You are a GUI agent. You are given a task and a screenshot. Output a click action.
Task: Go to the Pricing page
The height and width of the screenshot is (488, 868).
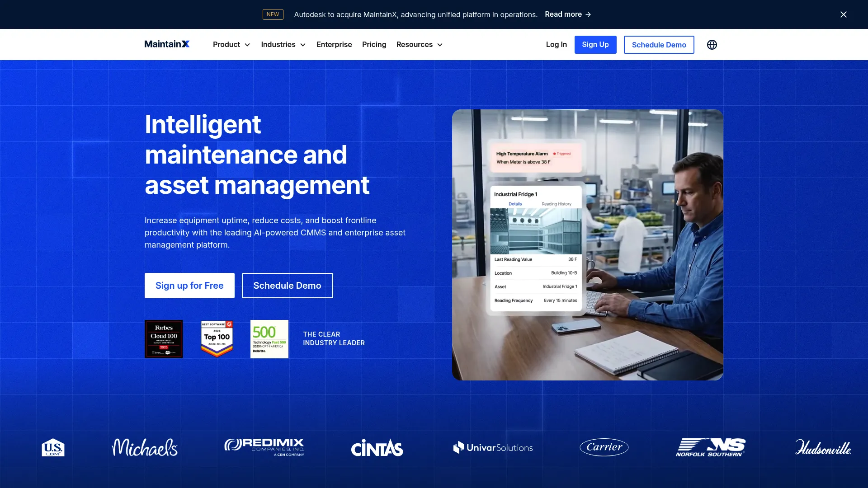(374, 44)
